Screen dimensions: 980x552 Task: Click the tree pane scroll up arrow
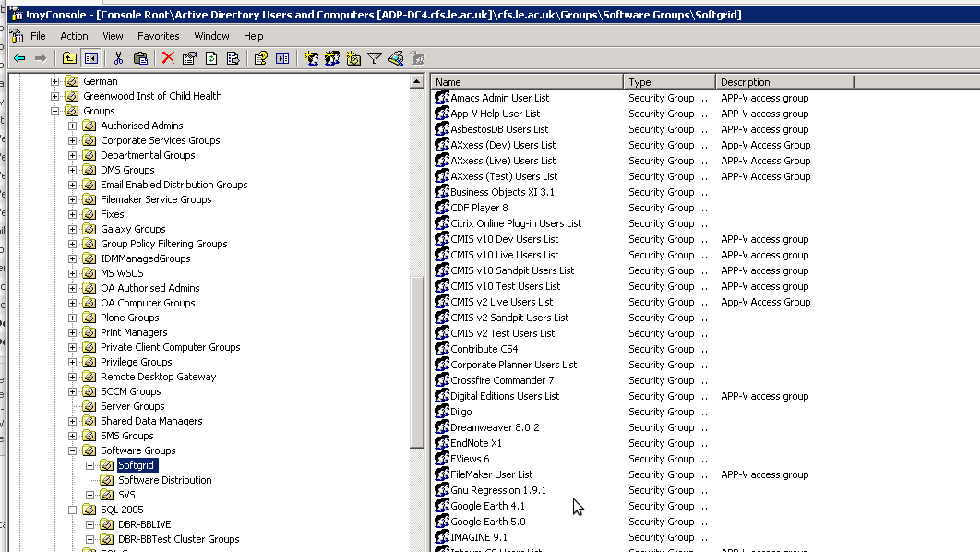click(417, 81)
